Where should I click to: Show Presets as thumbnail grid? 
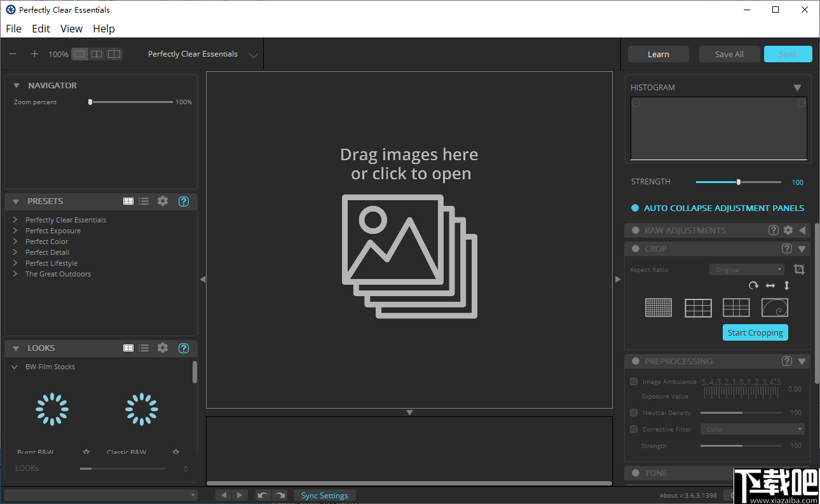[128, 201]
